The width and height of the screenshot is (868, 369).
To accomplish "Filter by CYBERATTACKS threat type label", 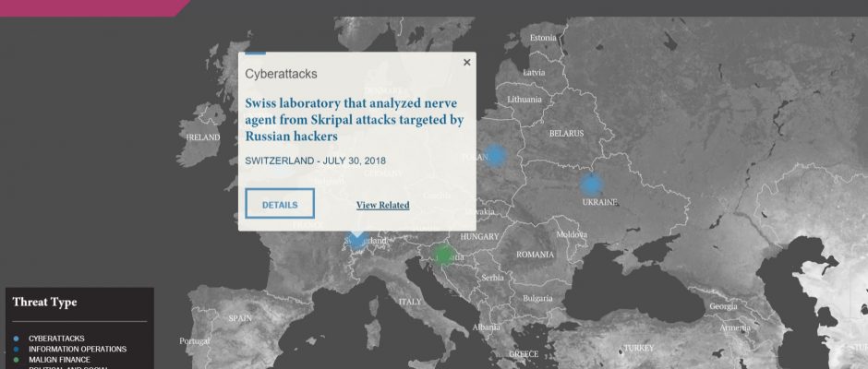I will click(x=56, y=339).
